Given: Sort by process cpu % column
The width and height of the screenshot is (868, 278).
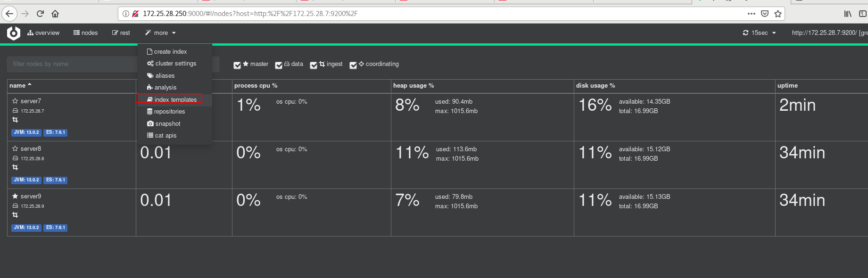Looking at the screenshot, I should [x=256, y=86].
